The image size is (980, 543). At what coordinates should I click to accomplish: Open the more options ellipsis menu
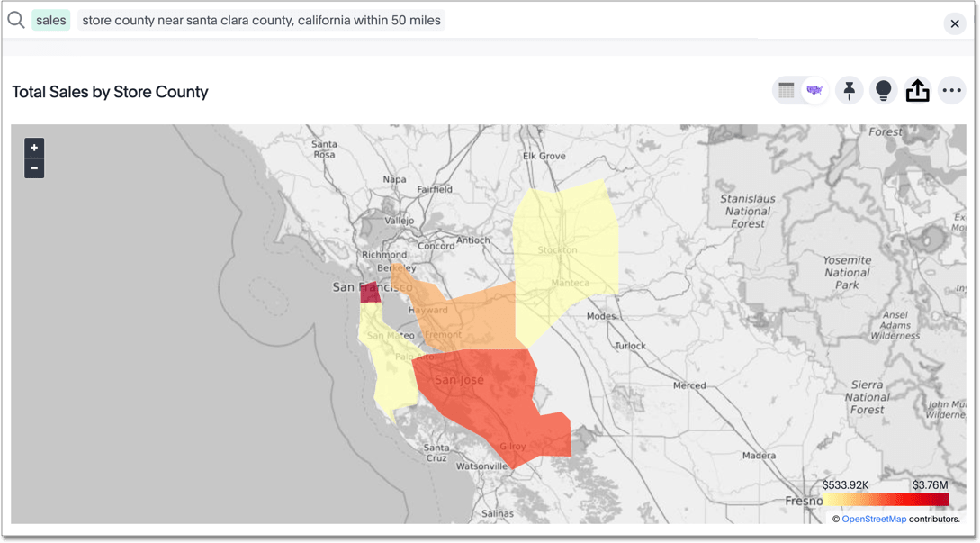(951, 90)
